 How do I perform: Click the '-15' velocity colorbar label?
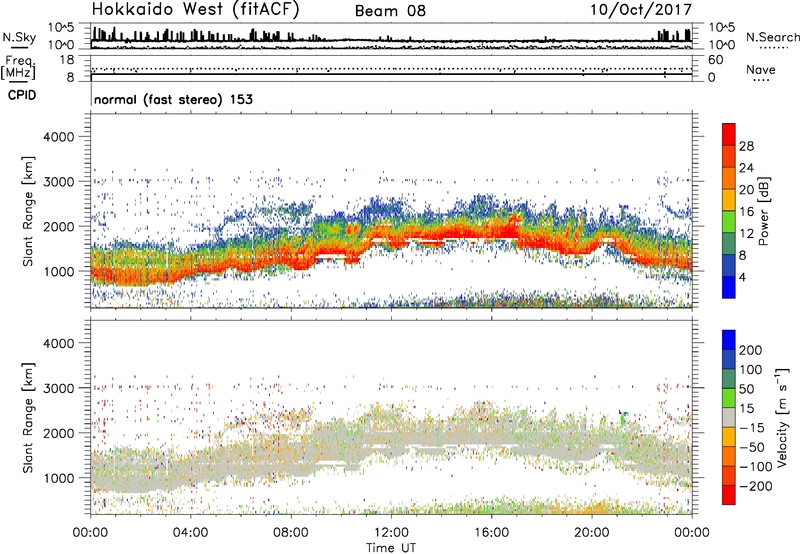click(753, 428)
